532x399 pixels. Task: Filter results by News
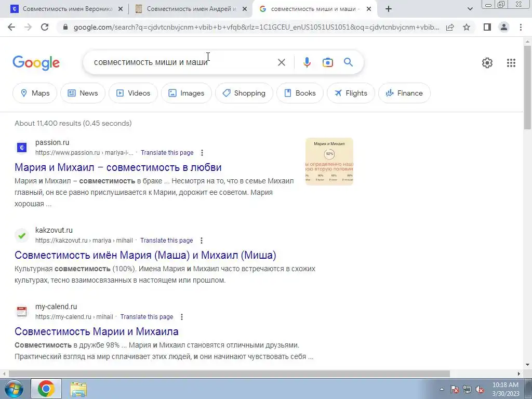83,93
